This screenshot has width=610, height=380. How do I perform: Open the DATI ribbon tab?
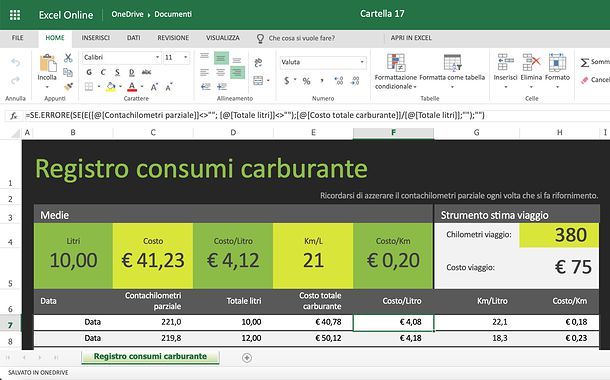[133, 38]
